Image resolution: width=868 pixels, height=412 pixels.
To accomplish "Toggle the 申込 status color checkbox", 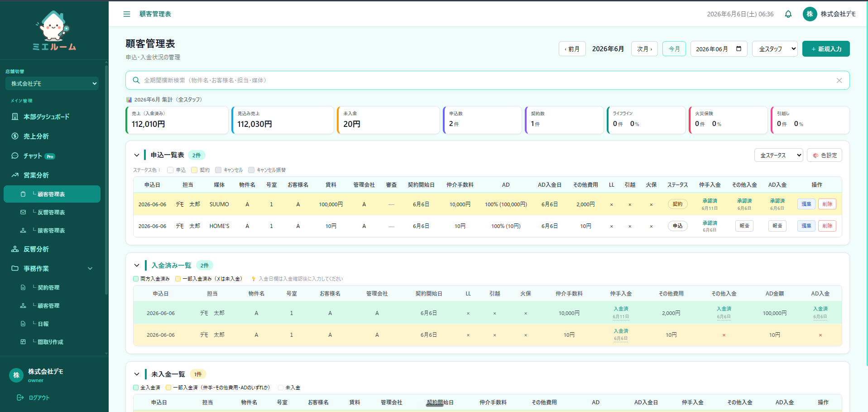I will point(170,170).
